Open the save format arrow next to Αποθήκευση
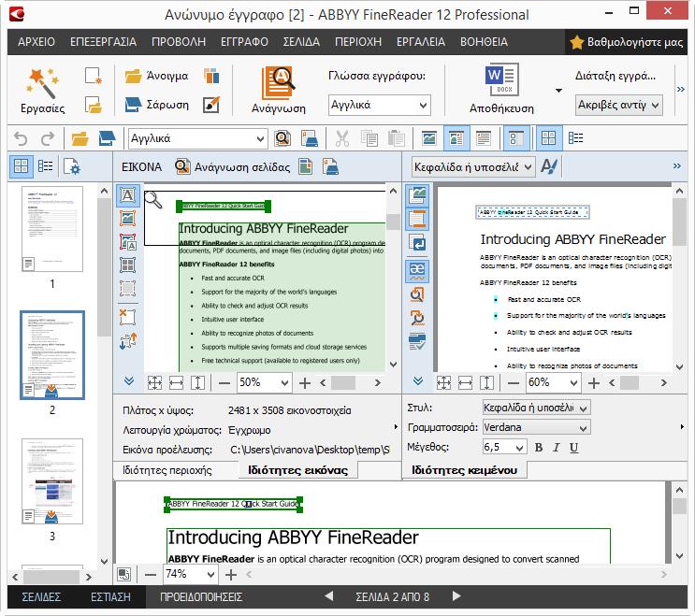This screenshot has height=616, width=695. pos(559,91)
